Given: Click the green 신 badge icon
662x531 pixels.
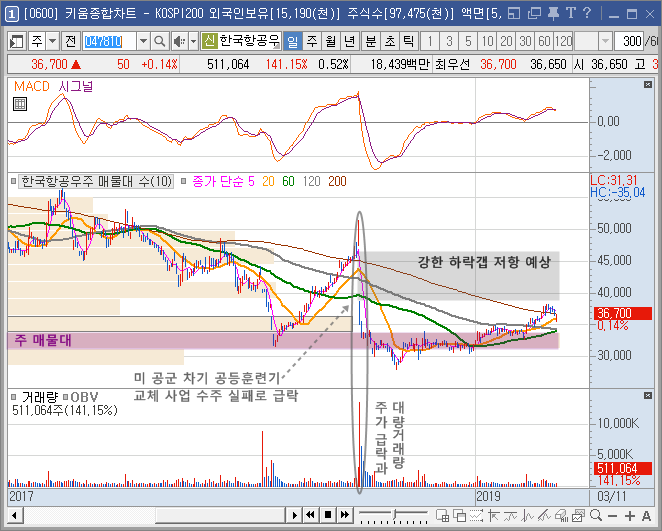Looking at the screenshot, I should pos(209,41).
